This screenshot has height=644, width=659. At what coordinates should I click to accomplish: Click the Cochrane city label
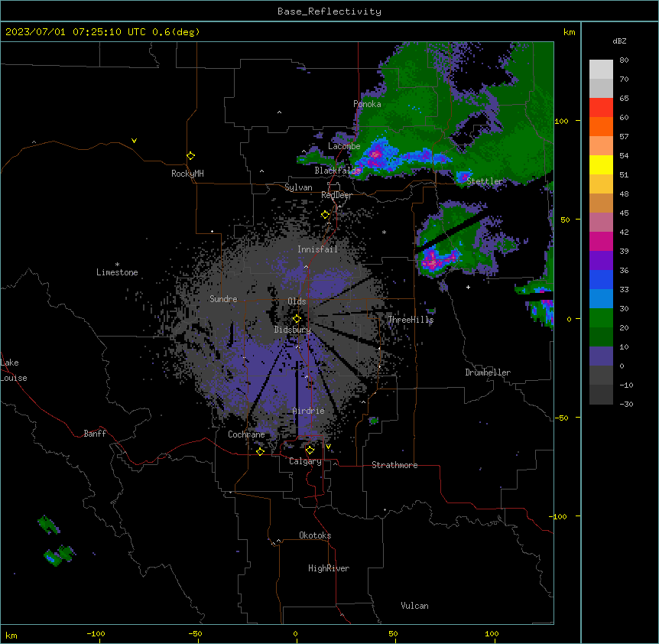pos(246,434)
